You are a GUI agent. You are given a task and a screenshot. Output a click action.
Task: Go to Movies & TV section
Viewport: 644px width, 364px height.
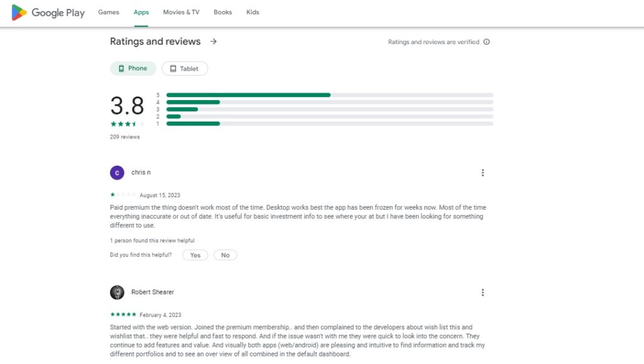(x=181, y=13)
